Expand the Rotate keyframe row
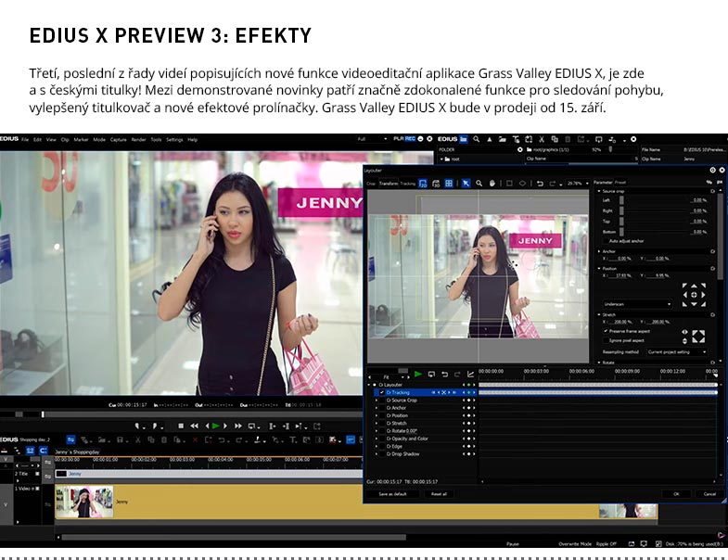728x560 pixels. [x=377, y=431]
